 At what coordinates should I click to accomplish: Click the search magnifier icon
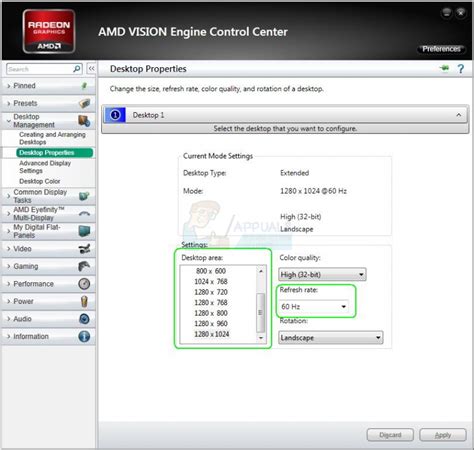(x=77, y=69)
